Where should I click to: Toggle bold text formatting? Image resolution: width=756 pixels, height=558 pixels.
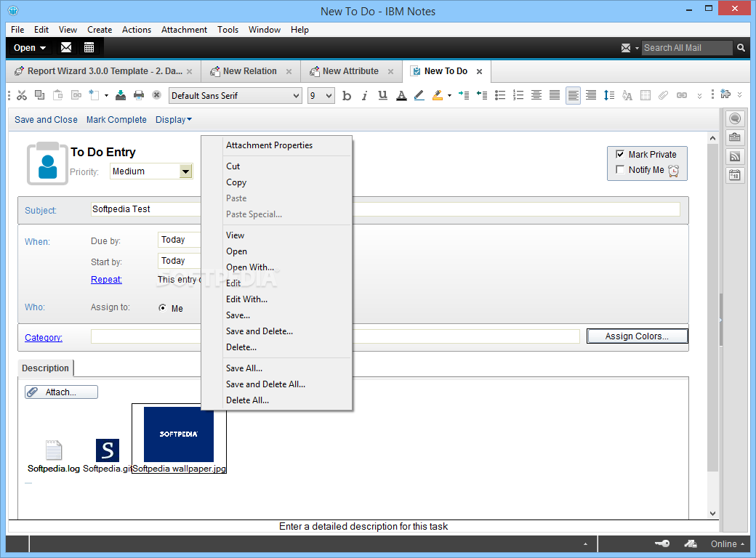point(347,96)
